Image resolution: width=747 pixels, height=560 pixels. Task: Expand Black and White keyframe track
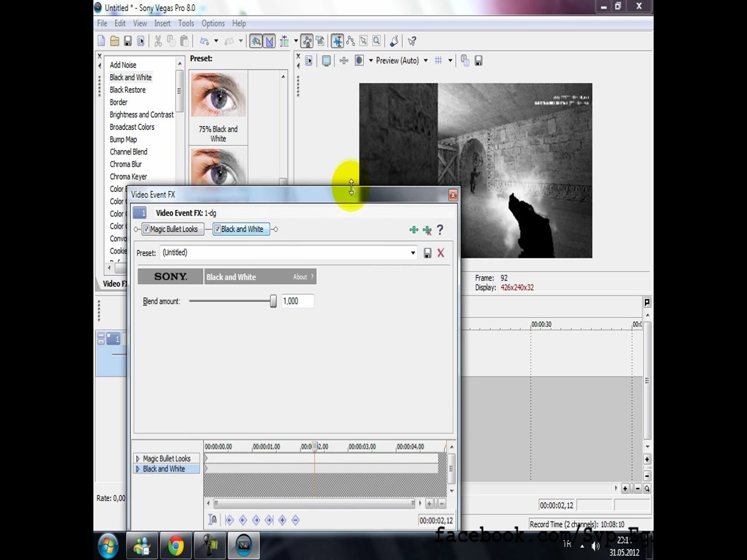[138, 469]
